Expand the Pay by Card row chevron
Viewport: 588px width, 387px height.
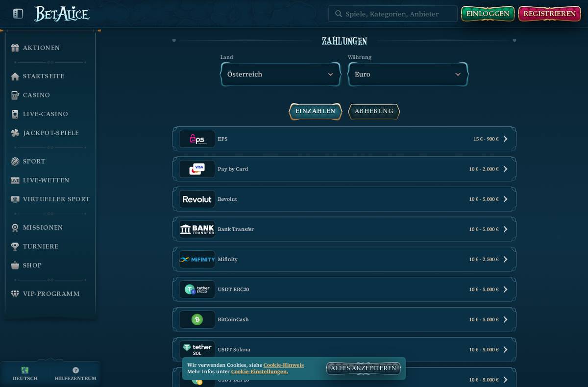[x=506, y=169]
